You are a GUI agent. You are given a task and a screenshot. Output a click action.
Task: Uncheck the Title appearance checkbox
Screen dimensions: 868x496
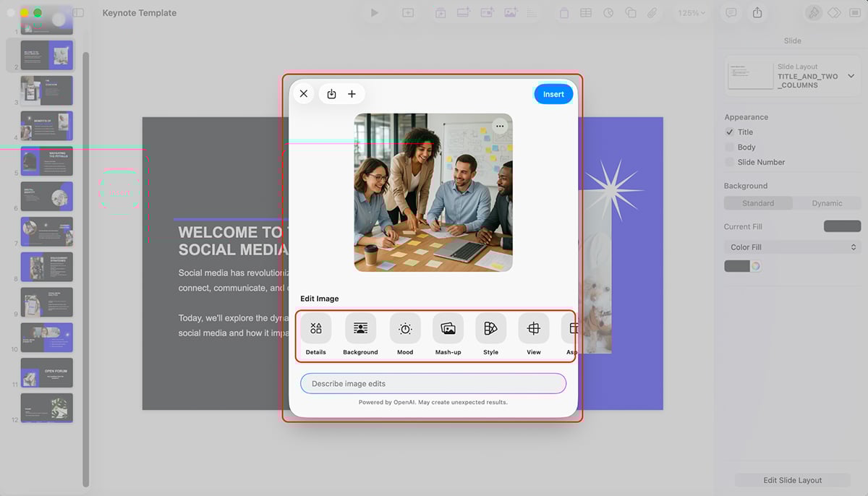point(729,132)
